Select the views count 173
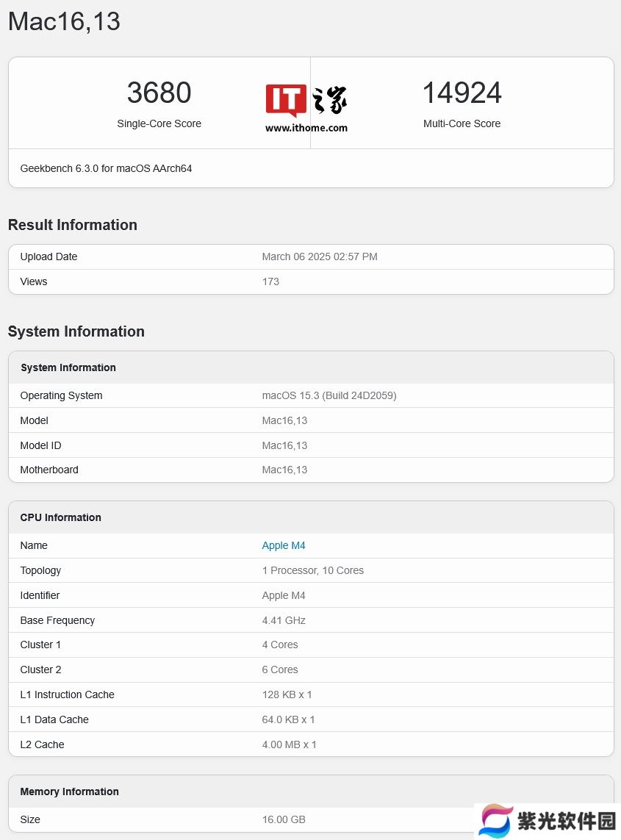This screenshot has width=621, height=840. [270, 281]
